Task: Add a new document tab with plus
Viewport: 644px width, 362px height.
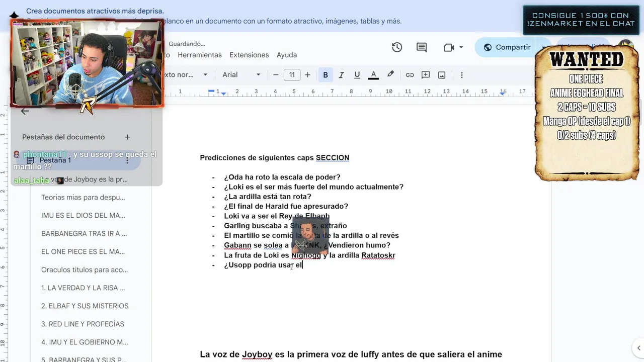Action: click(127, 137)
